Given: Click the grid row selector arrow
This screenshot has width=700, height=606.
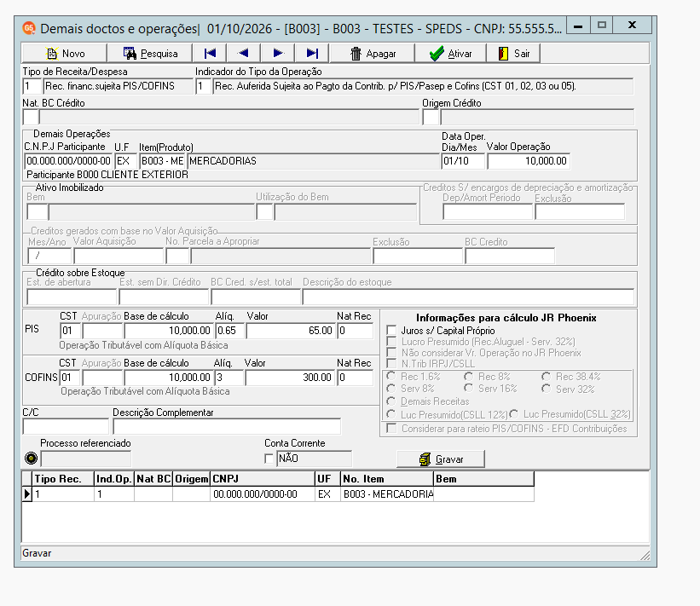Looking at the screenshot, I should click(26, 494).
